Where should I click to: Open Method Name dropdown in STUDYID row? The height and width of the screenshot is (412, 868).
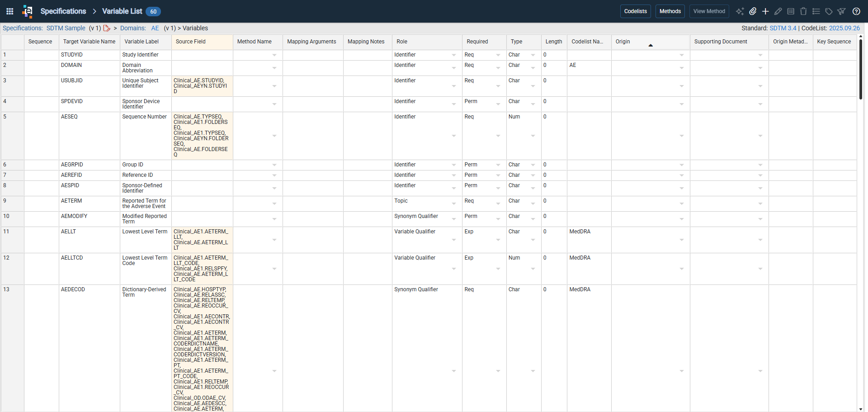tap(274, 55)
